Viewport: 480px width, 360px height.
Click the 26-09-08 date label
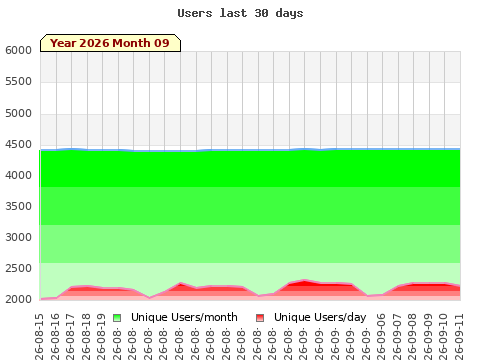point(412,336)
